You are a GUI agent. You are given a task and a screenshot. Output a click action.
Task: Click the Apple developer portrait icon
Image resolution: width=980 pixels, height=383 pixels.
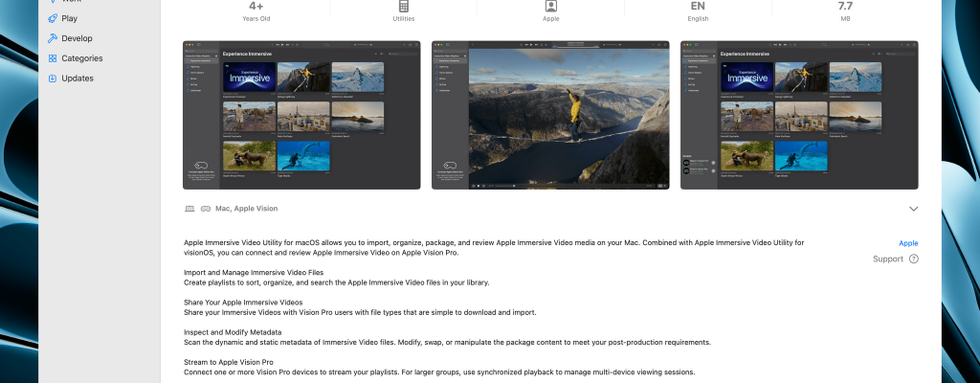pyautogui.click(x=550, y=5)
